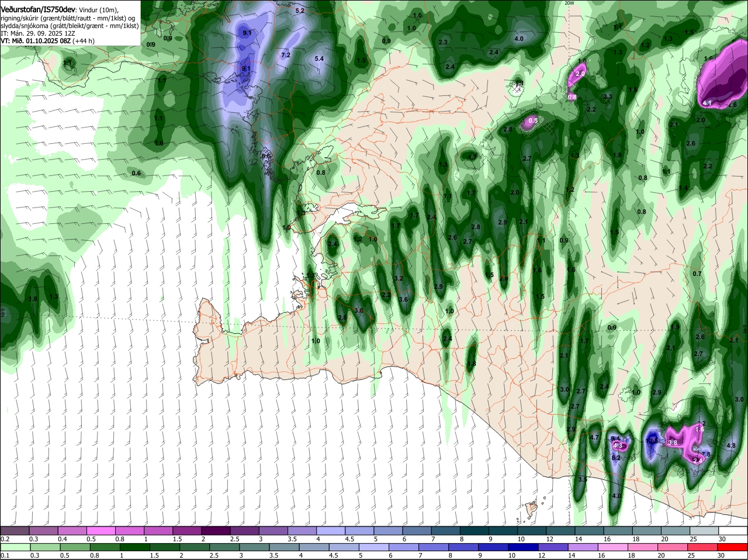Click the 4.8 precipitation value label
This screenshot has width=748, height=560.
730,445
